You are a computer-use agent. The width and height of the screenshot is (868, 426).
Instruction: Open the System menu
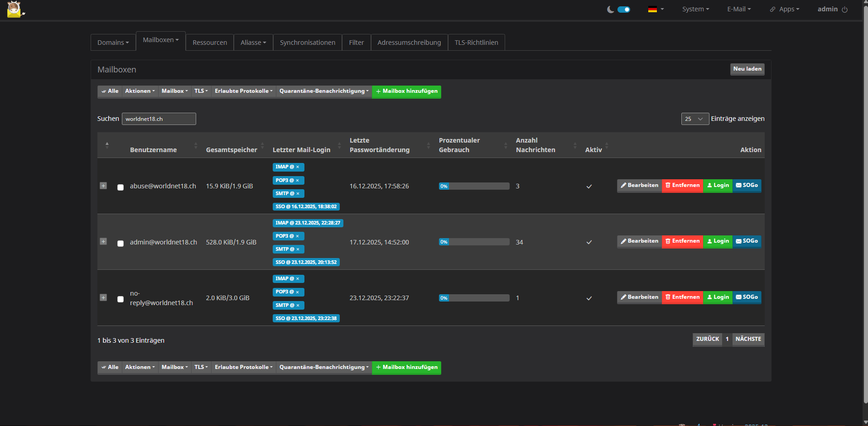click(695, 9)
